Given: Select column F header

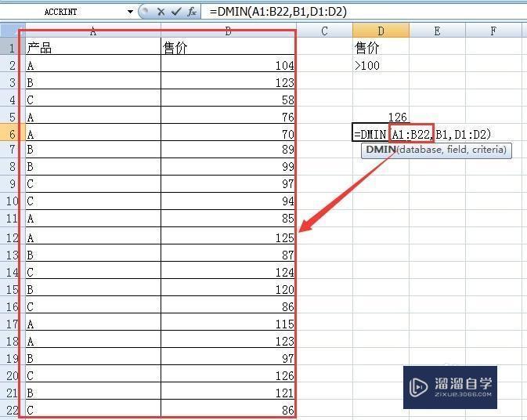Looking at the screenshot, I should click(x=493, y=31).
